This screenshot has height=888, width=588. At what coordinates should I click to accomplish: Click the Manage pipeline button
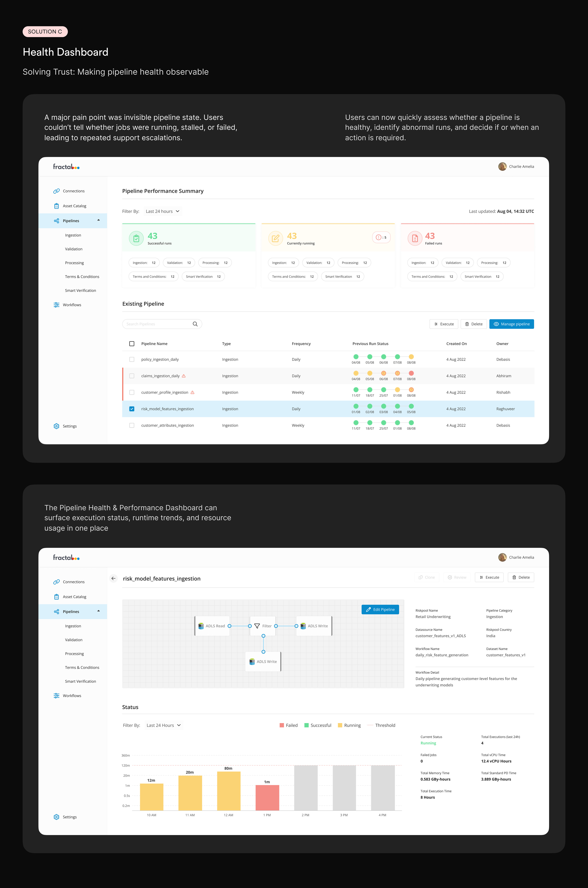click(511, 324)
